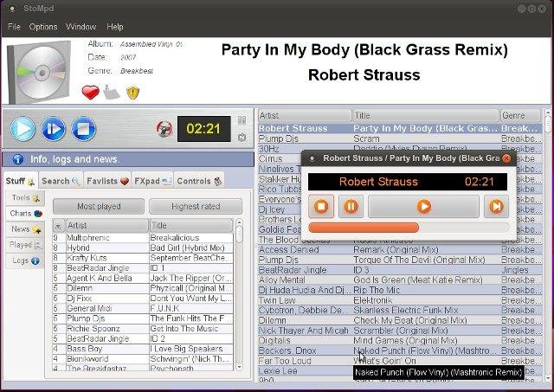Click the 02:21 elapsed time display
This screenshot has height=392, width=554.
coord(203,129)
